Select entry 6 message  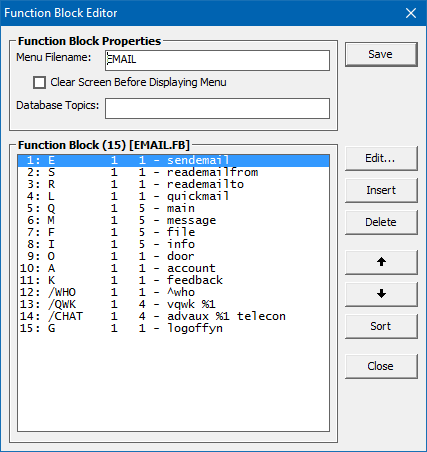click(173, 220)
